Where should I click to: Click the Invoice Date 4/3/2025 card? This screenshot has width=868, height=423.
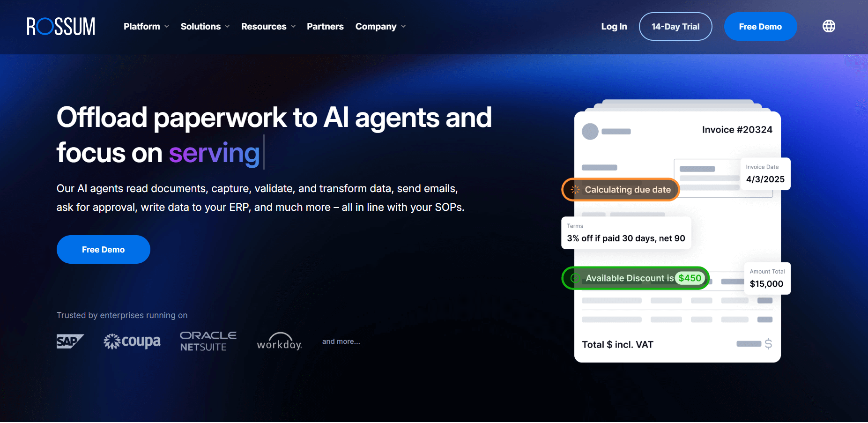tap(765, 174)
